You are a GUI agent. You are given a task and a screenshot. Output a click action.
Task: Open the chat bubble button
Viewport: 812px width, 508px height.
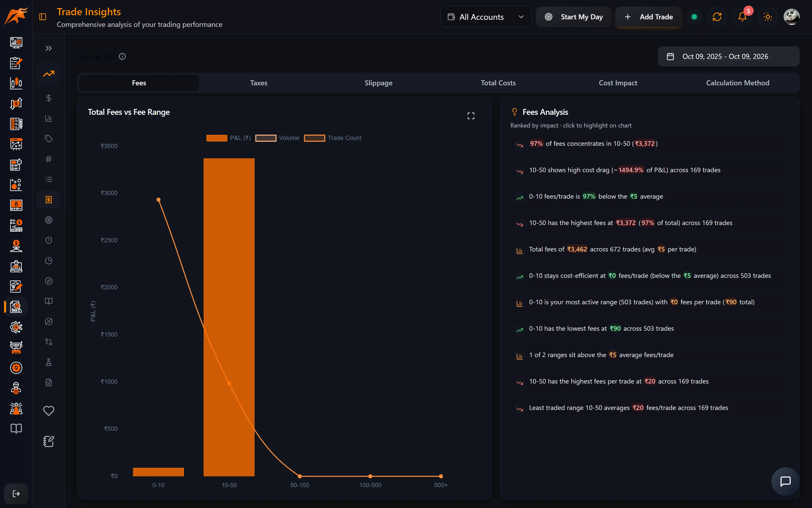point(786,482)
